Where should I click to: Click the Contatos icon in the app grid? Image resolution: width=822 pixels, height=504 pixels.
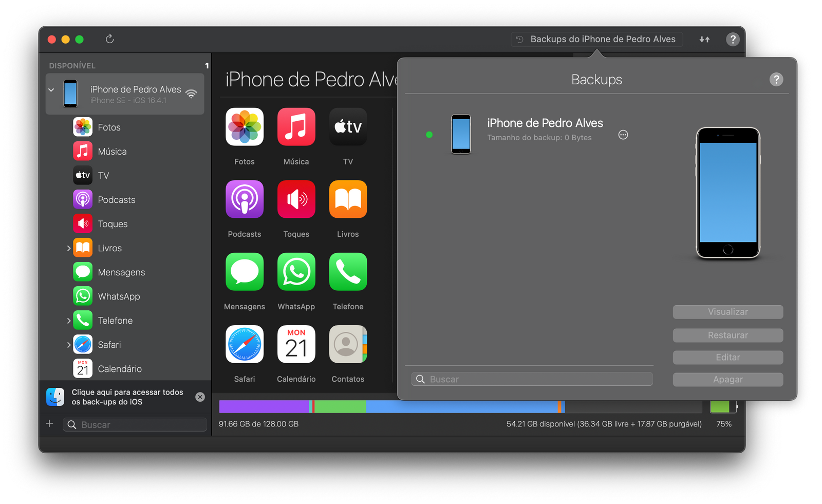348,344
